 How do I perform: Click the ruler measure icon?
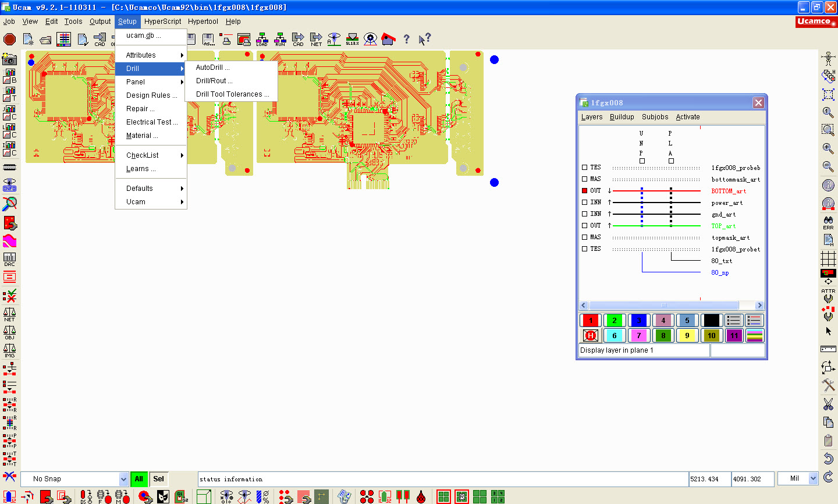tap(828, 349)
